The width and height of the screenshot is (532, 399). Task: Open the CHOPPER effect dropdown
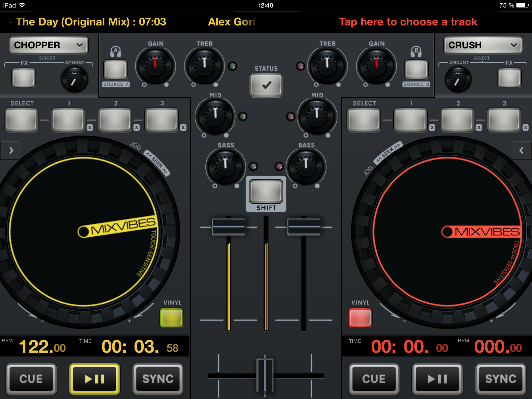49,45
